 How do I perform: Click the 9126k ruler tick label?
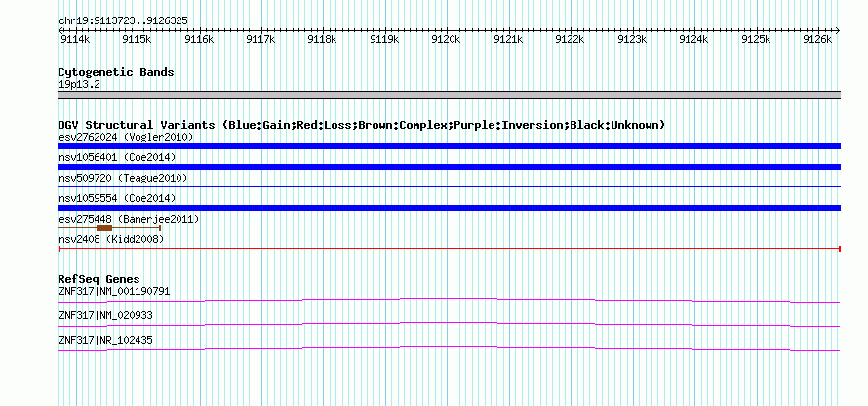817,39
